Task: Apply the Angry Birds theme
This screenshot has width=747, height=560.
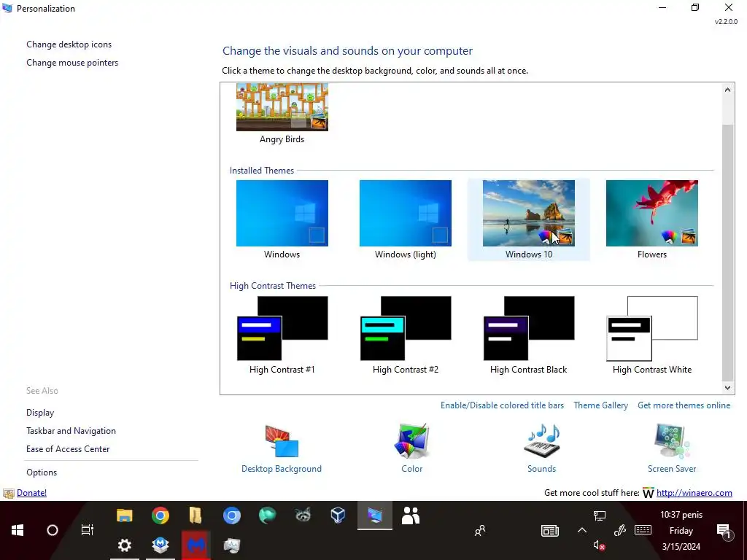Action: coord(282,113)
